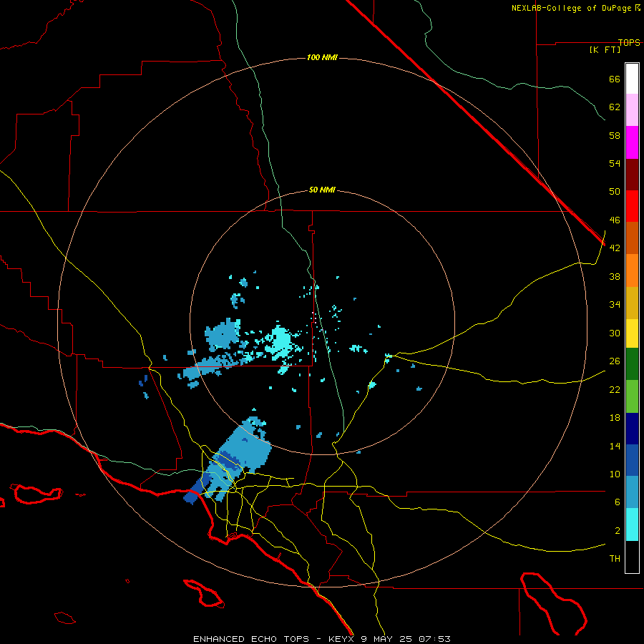Click the '34' legend value
Screen dimensions: 644x644
pyautogui.click(x=615, y=305)
